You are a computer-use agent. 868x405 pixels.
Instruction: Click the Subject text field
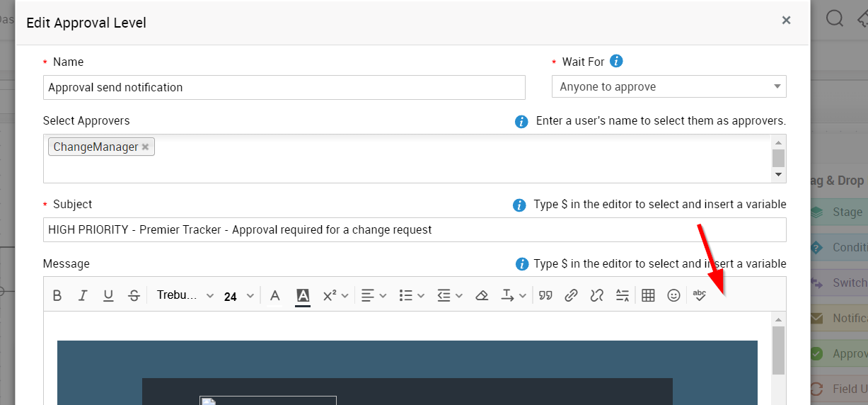415,229
